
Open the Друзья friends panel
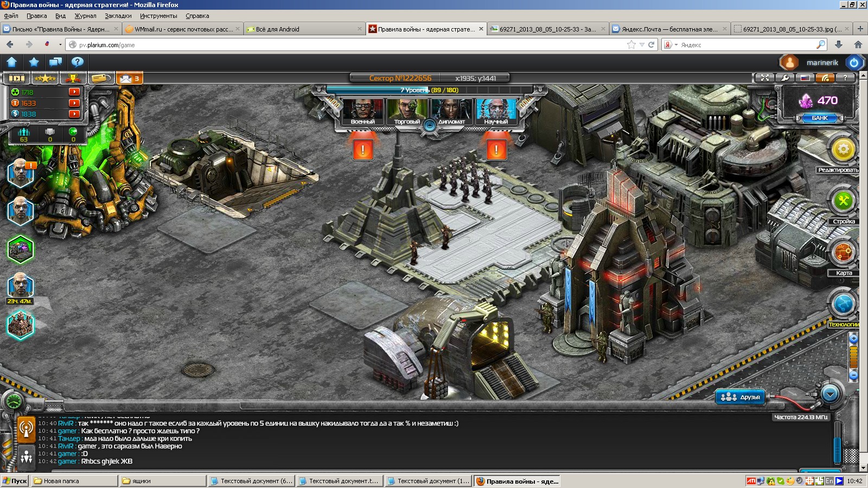tap(741, 397)
